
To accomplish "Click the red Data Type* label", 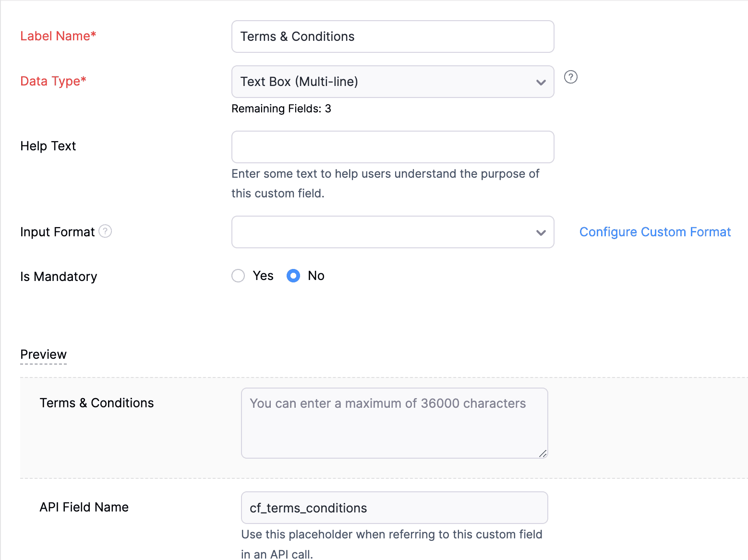I will tap(53, 81).
